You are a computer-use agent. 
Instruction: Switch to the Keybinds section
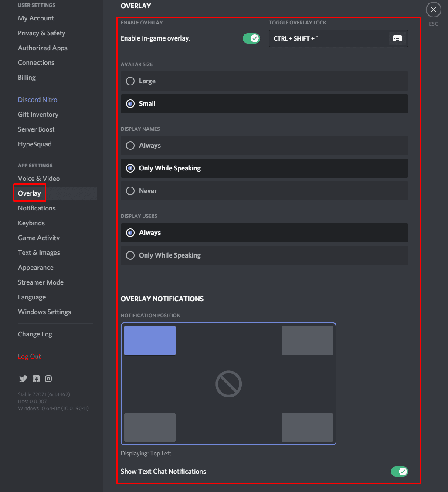click(31, 223)
